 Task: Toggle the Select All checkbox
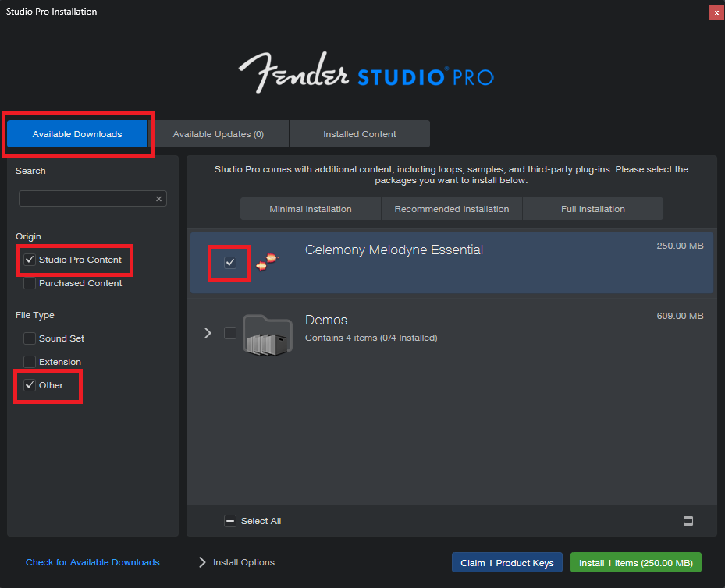(x=229, y=521)
